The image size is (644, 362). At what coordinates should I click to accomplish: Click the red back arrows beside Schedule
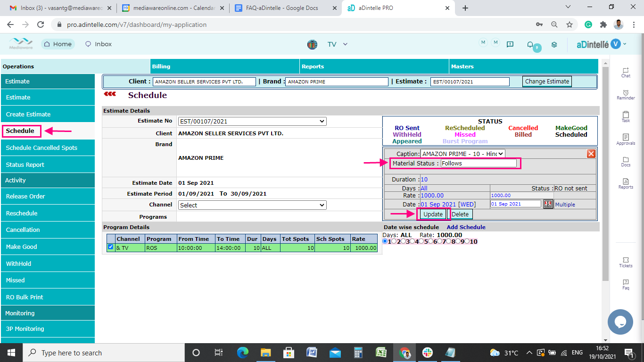(x=110, y=94)
